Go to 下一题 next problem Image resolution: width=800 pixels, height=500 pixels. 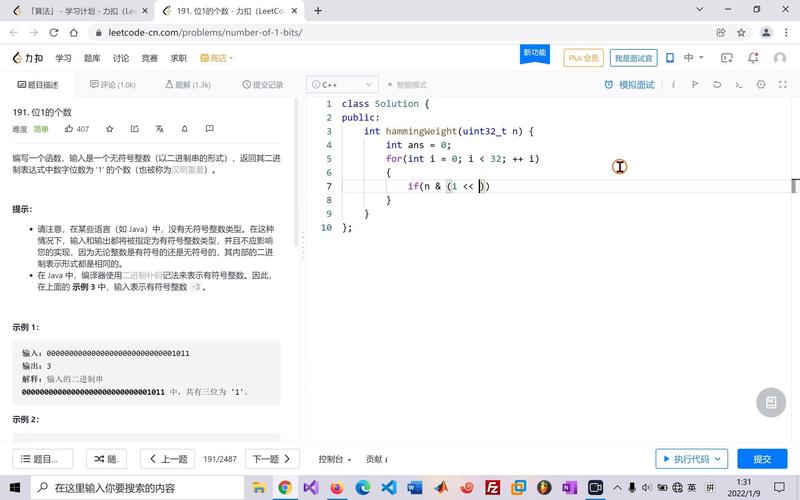pos(272,459)
